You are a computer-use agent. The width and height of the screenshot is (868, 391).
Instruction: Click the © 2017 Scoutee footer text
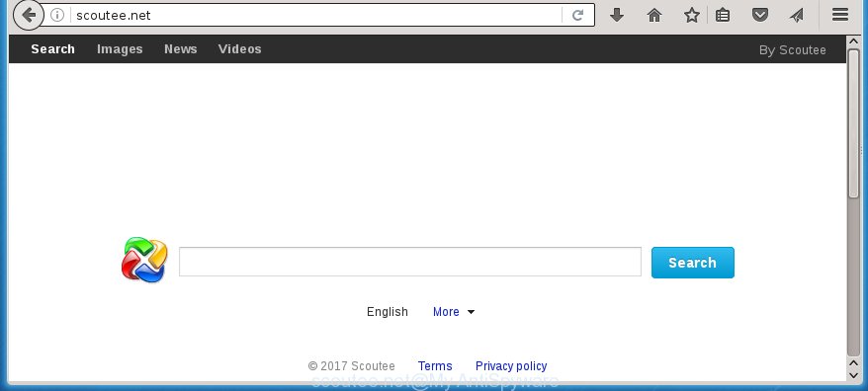point(352,366)
